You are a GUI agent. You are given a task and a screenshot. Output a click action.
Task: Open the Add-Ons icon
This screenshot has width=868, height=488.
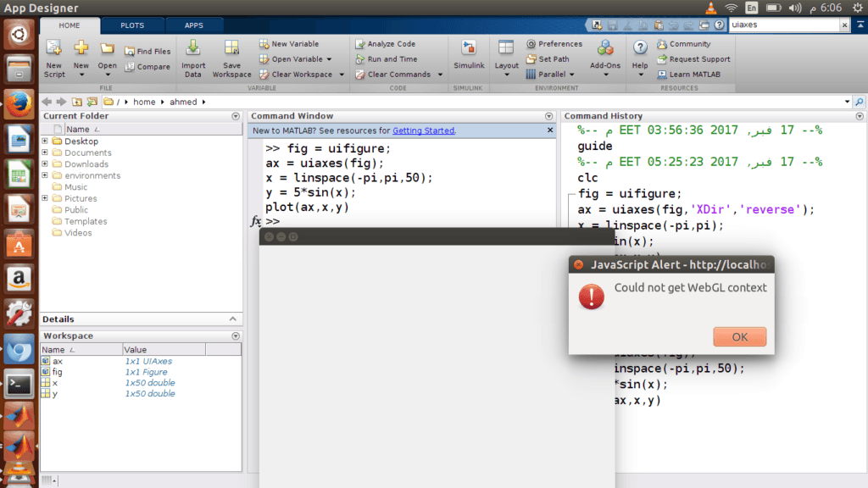click(x=605, y=50)
